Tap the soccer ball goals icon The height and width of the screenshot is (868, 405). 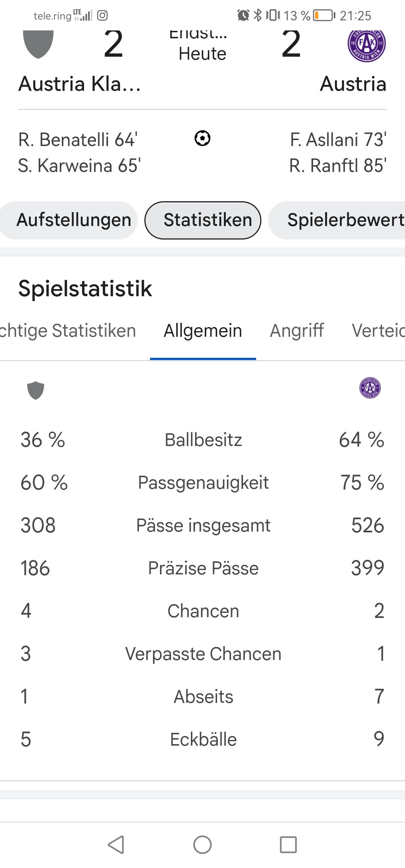point(202,138)
